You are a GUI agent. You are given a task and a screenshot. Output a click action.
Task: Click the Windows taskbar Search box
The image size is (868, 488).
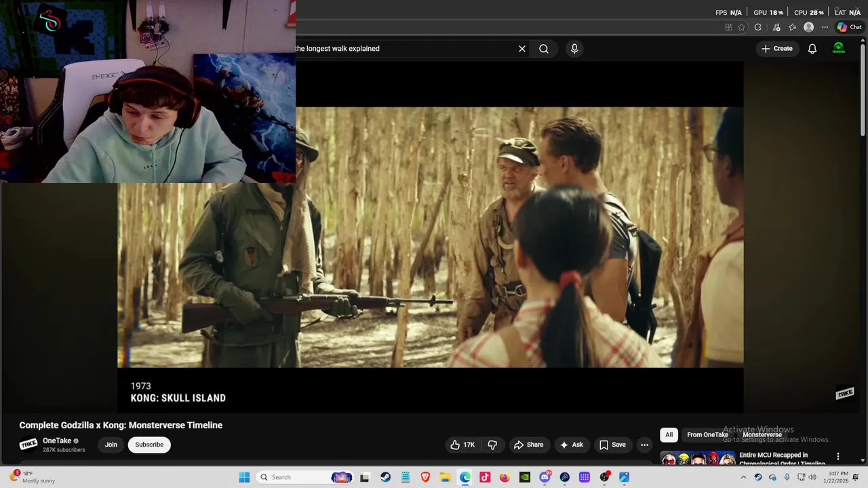point(305,477)
